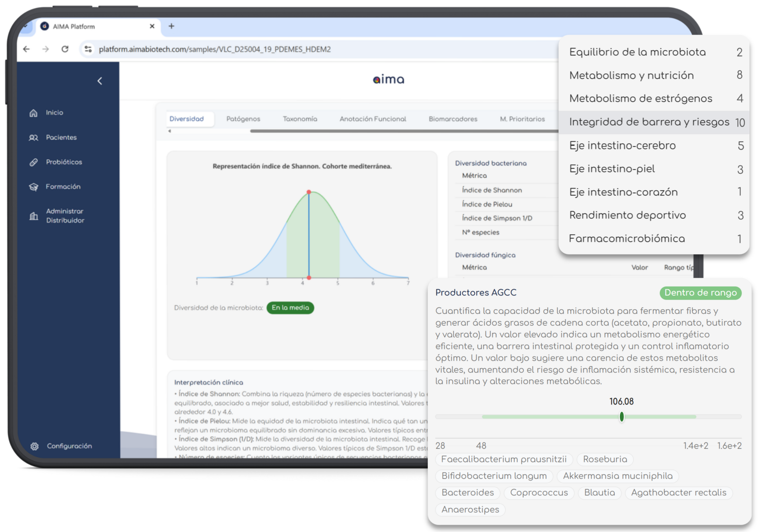Click the Coprococcus chip

(x=539, y=493)
